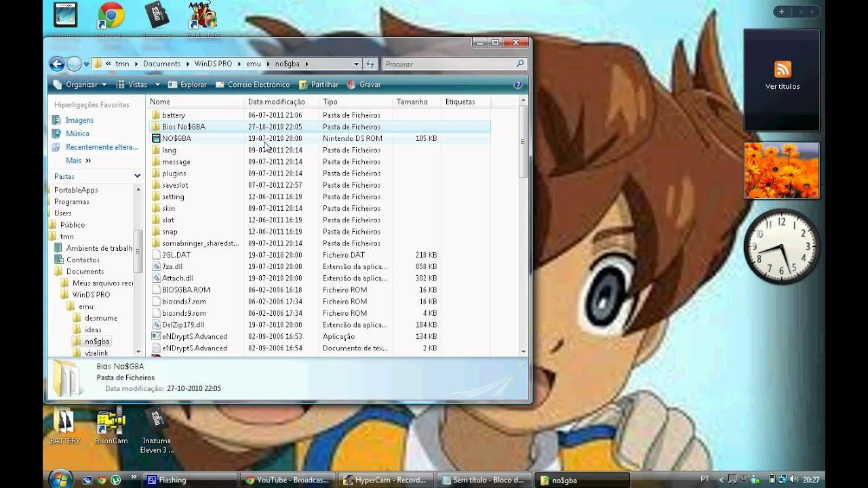
Task: Click the search magnifier icon in Procurar box
Action: tap(520, 64)
